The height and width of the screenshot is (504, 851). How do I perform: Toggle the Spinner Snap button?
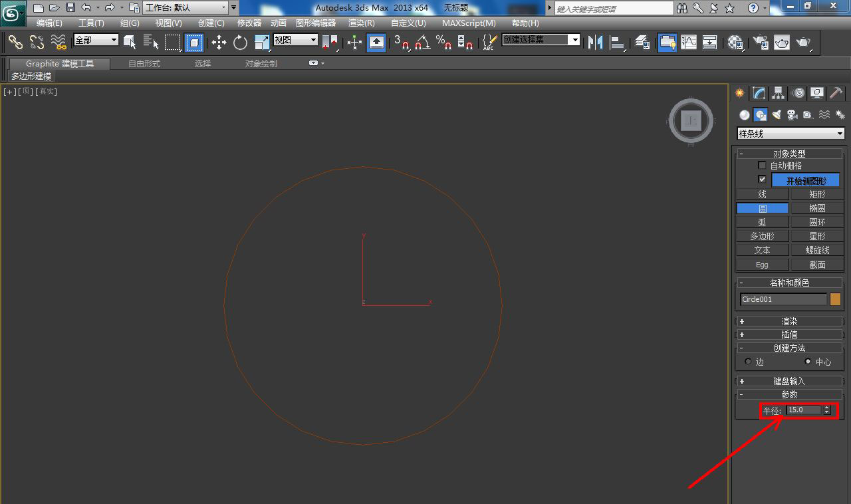(465, 42)
